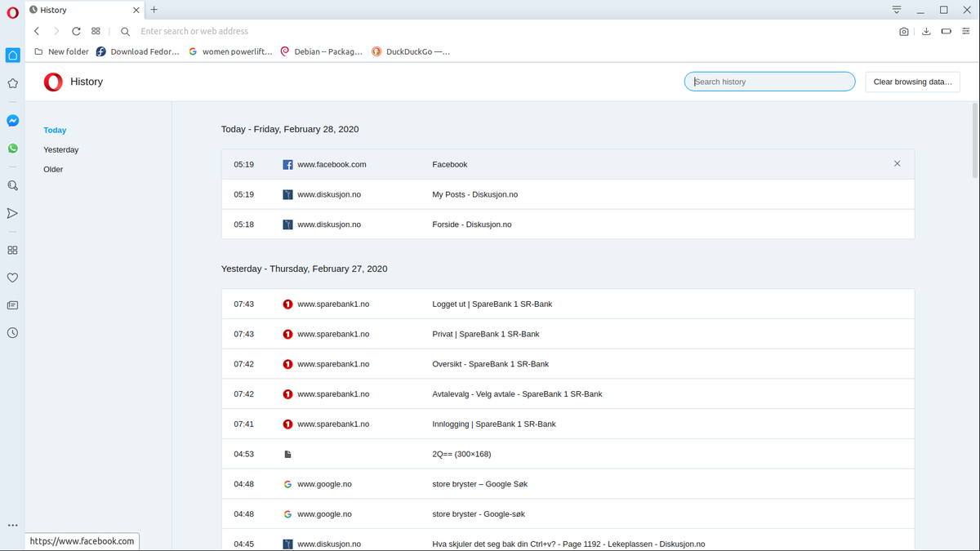Open bookmarks heart icon in sidebar
Image resolution: width=980 pixels, height=551 pixels.
(12, 278)
